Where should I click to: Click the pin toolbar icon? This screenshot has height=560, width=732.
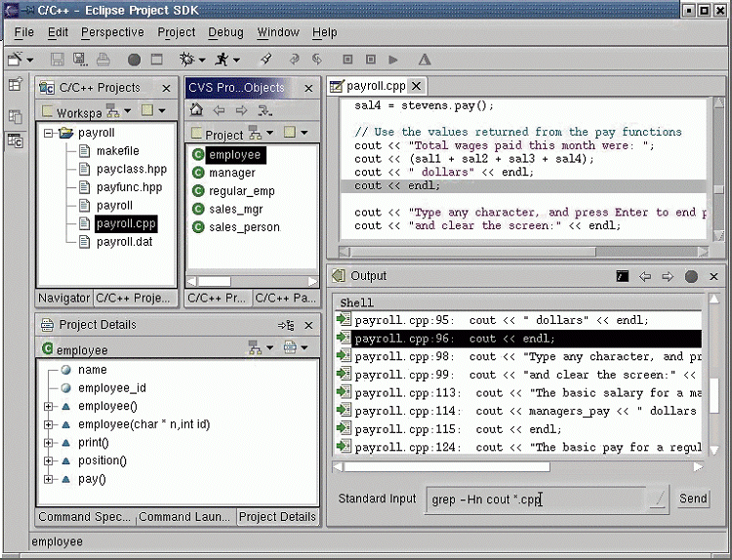click(266, 59)
